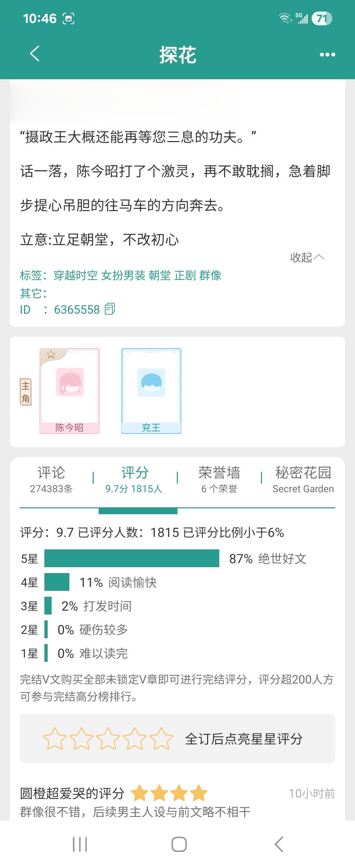Tap the 5星 rating percentage bar
Viewport: 355px width, 868px height.
[132, 558]
